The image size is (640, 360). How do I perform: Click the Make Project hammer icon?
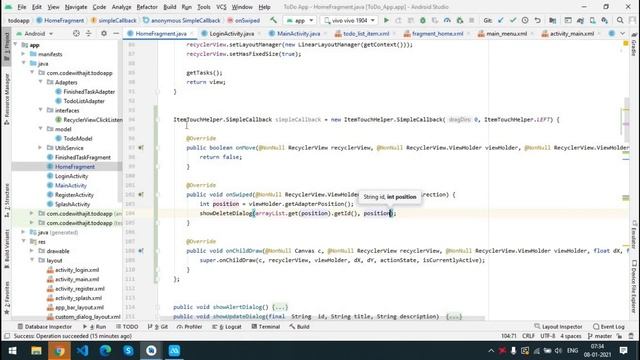click(x=273, y=20)
